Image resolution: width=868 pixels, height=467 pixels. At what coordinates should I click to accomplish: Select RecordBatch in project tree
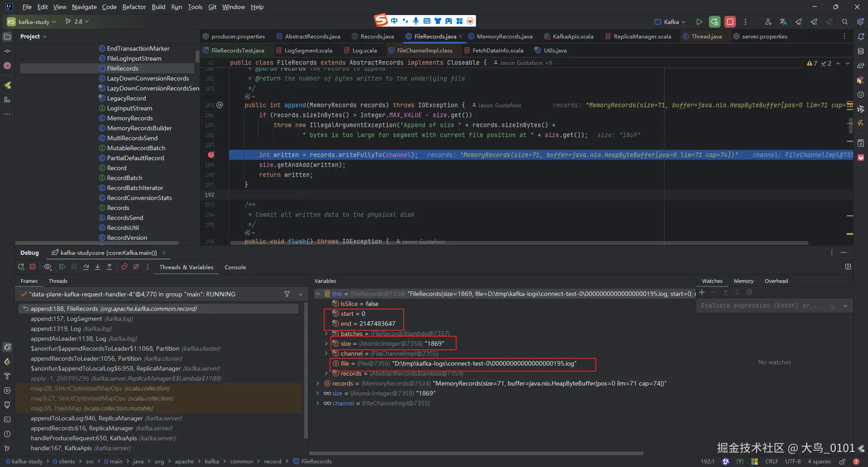click(x=124, y=178)
